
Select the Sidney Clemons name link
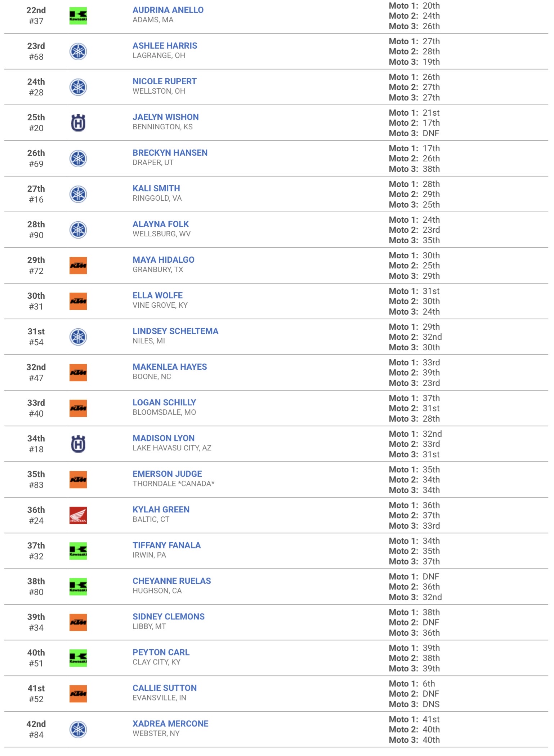(169, 617)
